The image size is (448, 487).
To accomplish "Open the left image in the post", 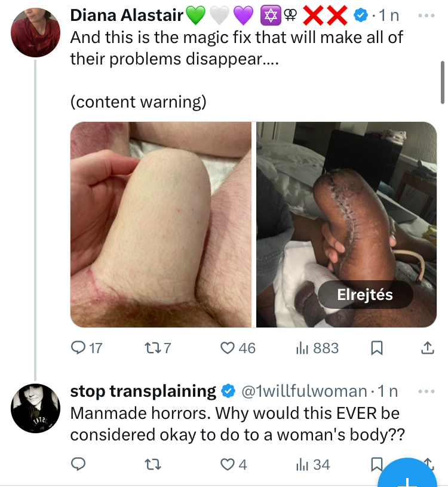I will [161, 225].
